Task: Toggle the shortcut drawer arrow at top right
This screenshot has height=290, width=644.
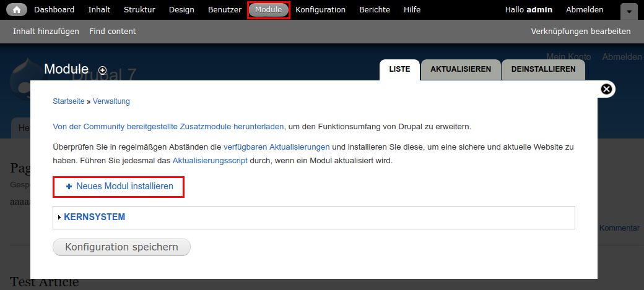Action: point(629,11)
